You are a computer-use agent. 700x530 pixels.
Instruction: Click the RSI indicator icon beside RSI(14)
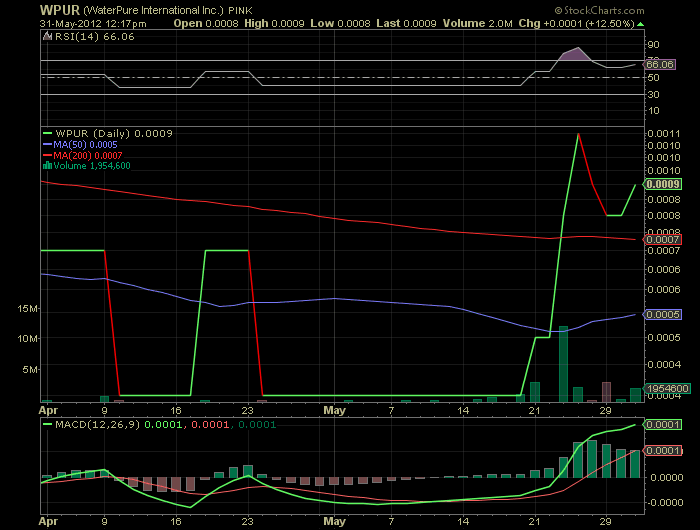coord(47,37)
